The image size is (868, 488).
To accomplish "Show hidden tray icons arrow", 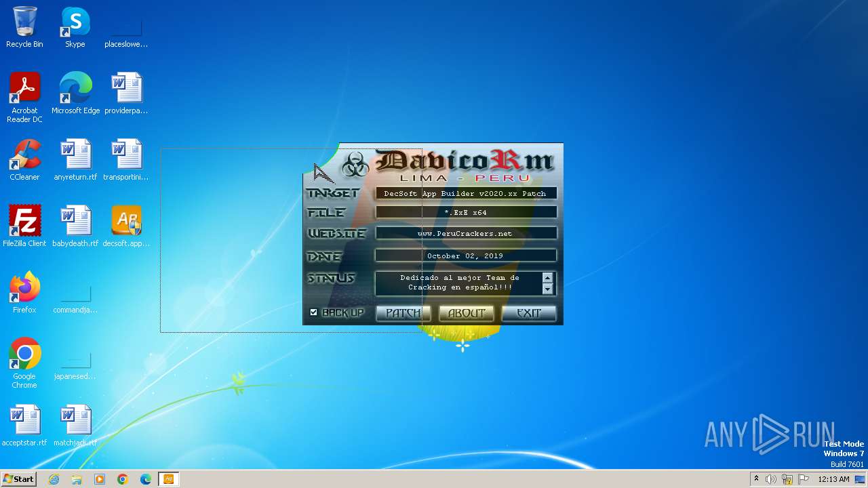I will click(756, 479).
